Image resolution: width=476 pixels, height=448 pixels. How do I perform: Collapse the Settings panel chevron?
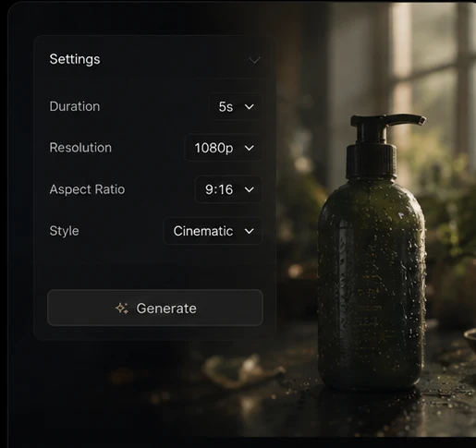coord(254,60)
